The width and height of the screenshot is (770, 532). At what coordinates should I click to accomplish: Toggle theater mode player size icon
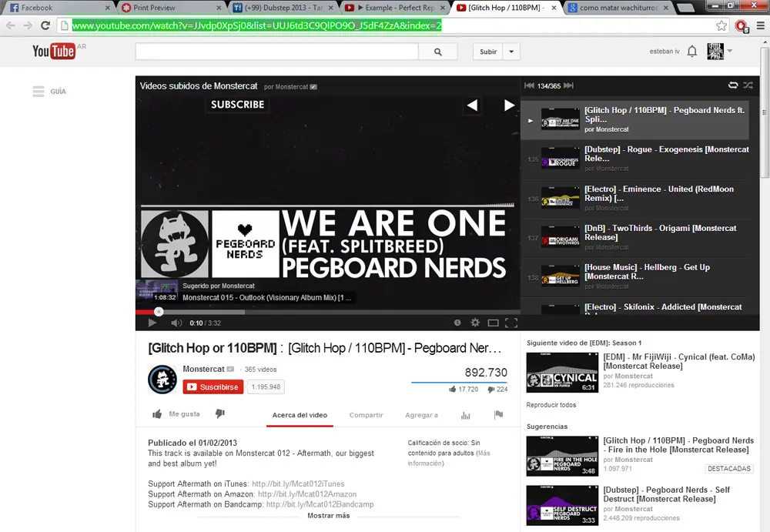point(493,323)
